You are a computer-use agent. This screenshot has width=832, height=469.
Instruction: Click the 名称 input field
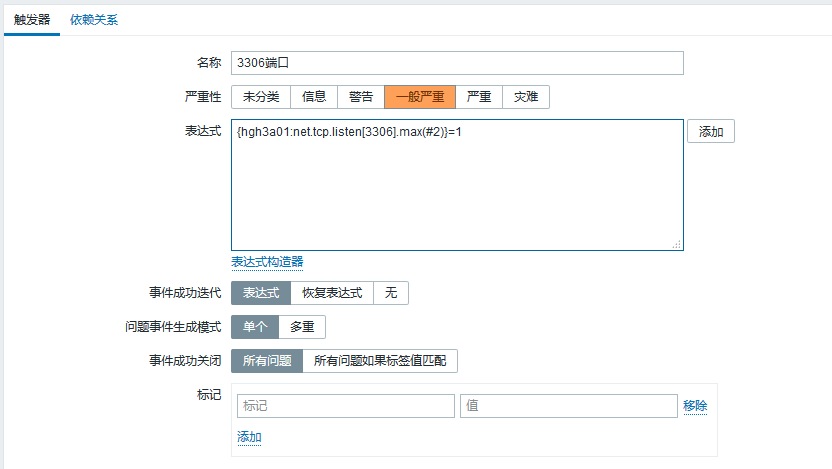[x=457, y=63]
